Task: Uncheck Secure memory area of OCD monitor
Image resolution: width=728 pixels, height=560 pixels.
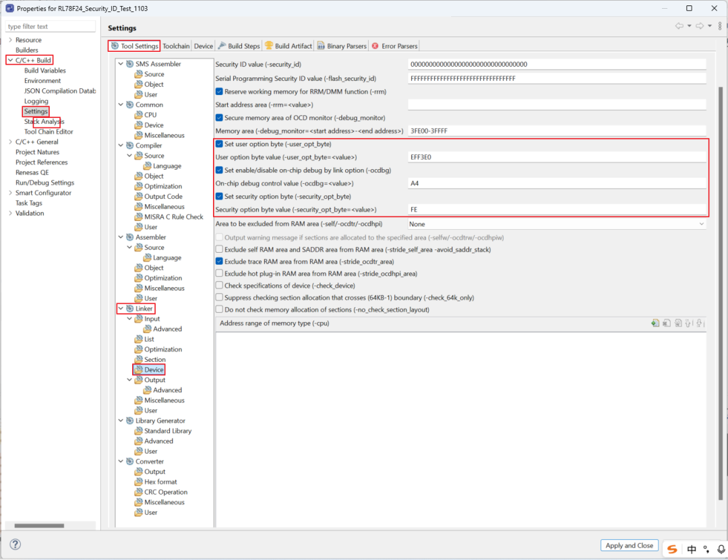Action: (219, 118)
